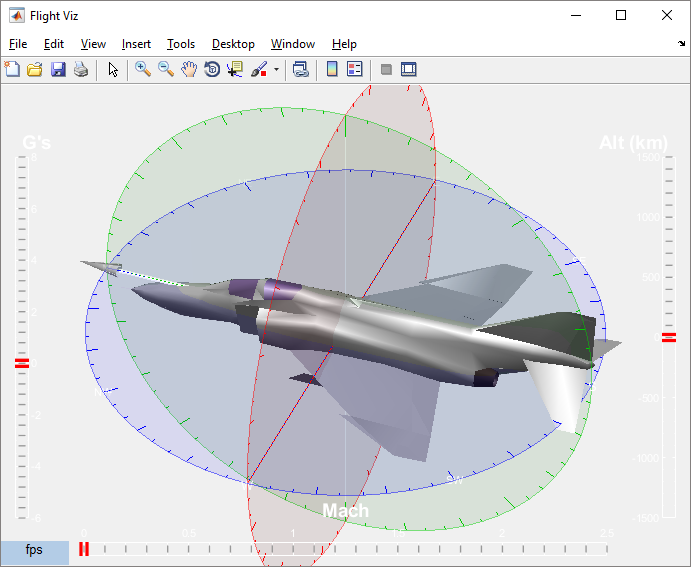Expand the Brush tool color dropdown arrow
The image size is (691, 567).
(x=276, y=70)
